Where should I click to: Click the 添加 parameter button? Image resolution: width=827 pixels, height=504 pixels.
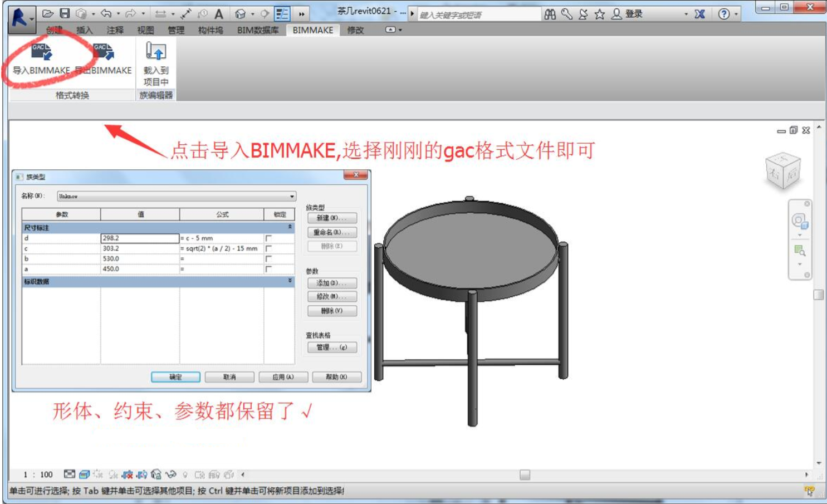pyautogui.click(x=332, y=283)
